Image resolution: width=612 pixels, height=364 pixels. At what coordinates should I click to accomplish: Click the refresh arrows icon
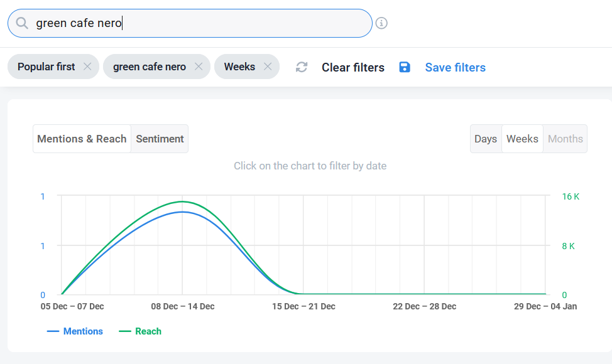(x=302, y=67)
